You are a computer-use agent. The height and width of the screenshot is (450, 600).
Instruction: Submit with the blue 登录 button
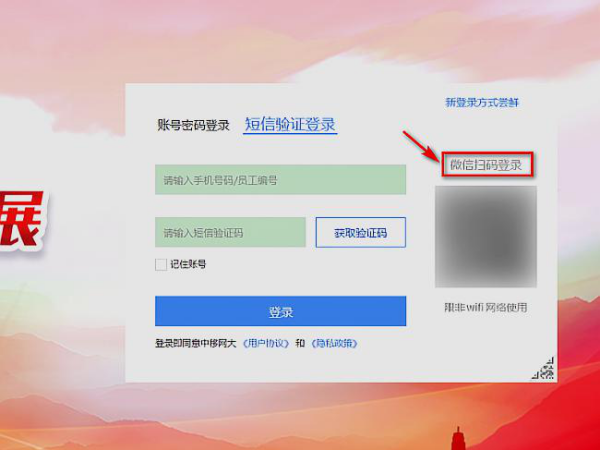(x=280, y=311)
